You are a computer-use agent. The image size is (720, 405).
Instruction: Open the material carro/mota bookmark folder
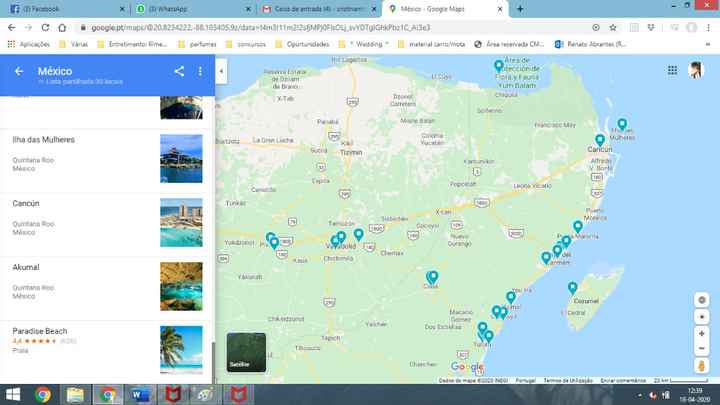coord(432,44)
